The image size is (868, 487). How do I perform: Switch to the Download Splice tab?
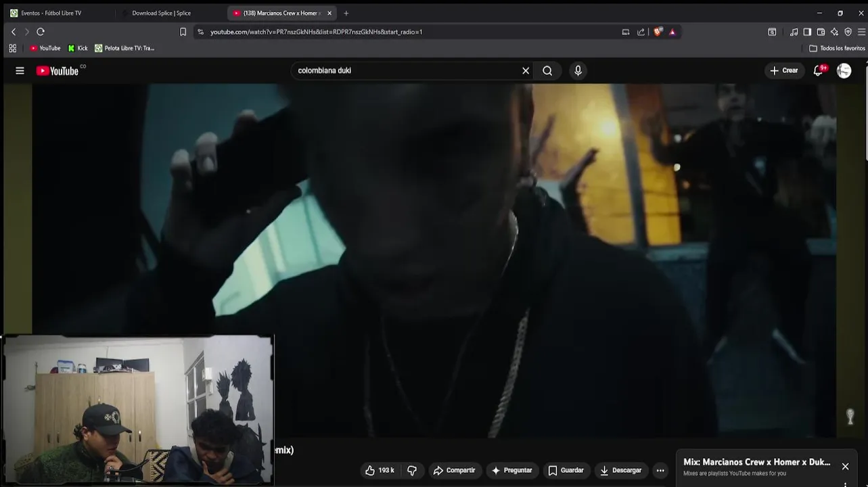point(169,13)
